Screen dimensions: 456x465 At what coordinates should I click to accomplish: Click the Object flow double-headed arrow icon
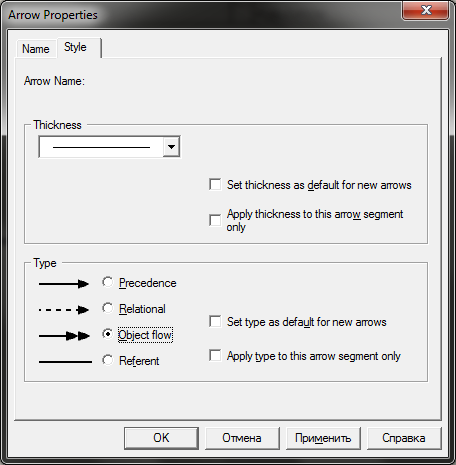(64, 336)
